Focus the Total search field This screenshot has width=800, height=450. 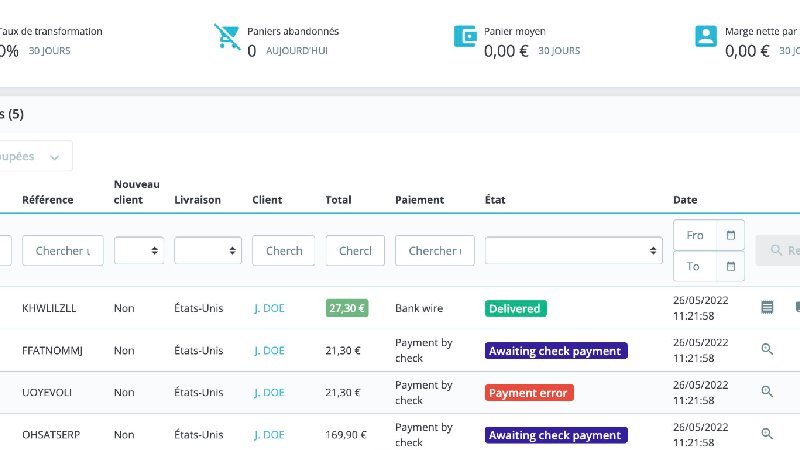tap(355, 251)
